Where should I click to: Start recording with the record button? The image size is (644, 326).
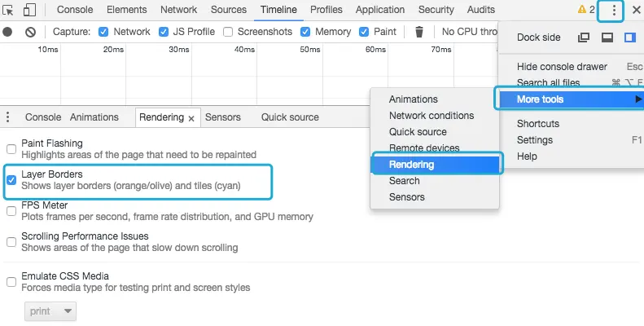pos(7,32)
